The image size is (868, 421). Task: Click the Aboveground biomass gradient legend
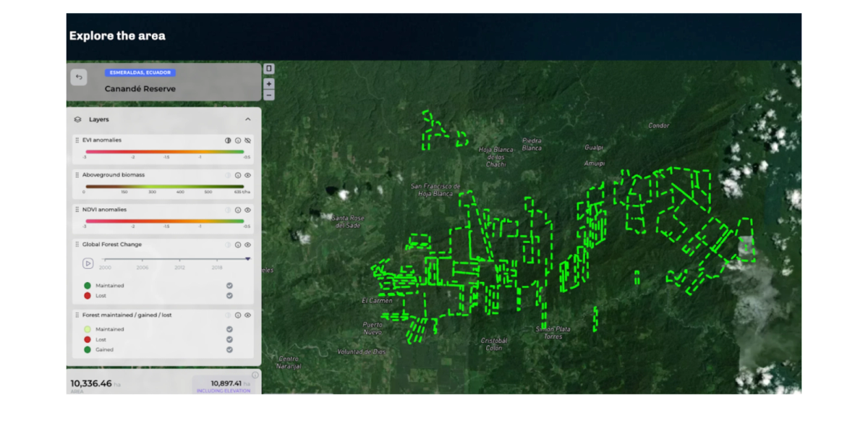163,187
